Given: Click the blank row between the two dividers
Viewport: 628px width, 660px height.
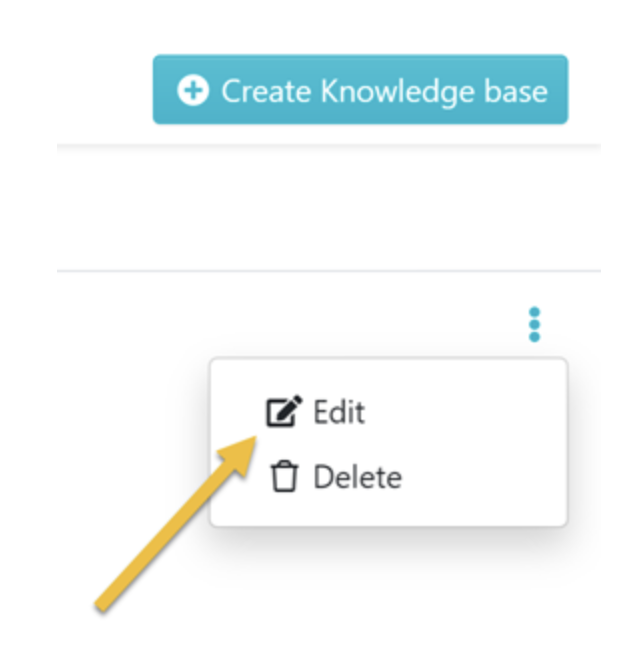Looking at the screenshot, I should tap(328, 209).
